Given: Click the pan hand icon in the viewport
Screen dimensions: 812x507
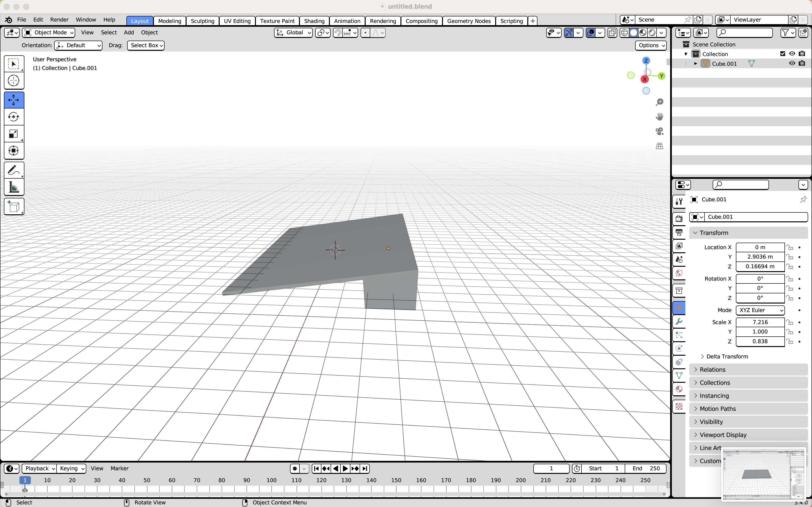Looking at the screenshot, I should click(x=659, y=117).
